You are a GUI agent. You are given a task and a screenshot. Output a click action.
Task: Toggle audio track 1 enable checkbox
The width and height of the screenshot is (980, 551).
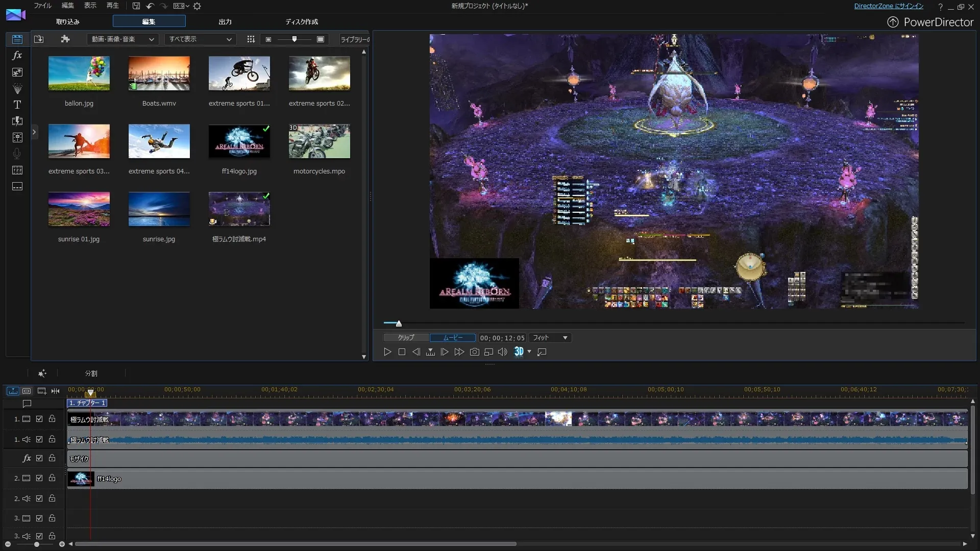click(x=39, y=439)
